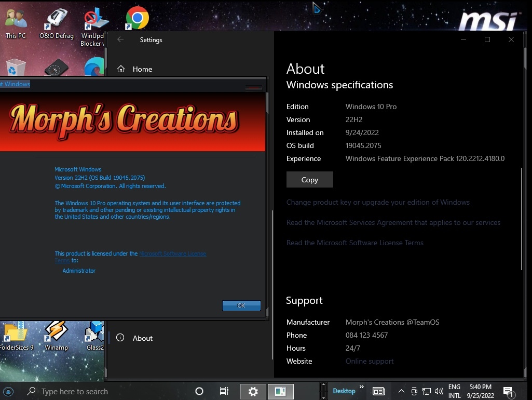Expand the Desktop toolbar chevron
The image size is (532, 400).
pos(362,388)
